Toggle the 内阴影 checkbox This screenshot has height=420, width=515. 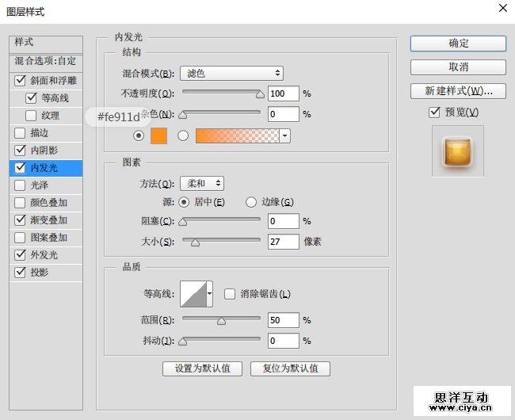20,150
